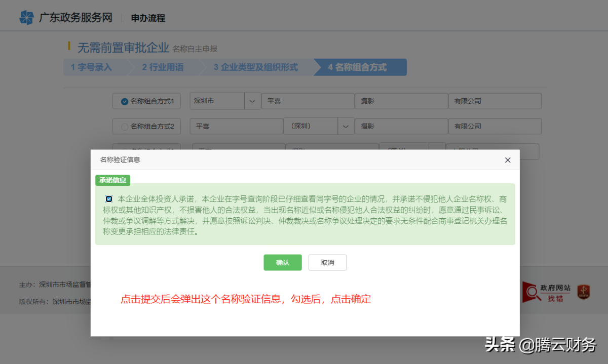Click the green 确认 button
Viewport: 608px width, 364px height.
coord(282,263)
